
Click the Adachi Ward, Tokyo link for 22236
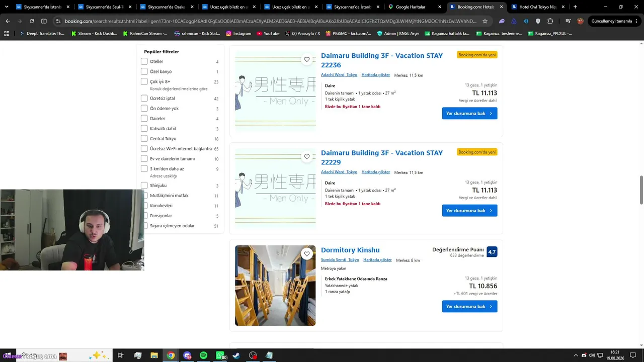[339, 75]
